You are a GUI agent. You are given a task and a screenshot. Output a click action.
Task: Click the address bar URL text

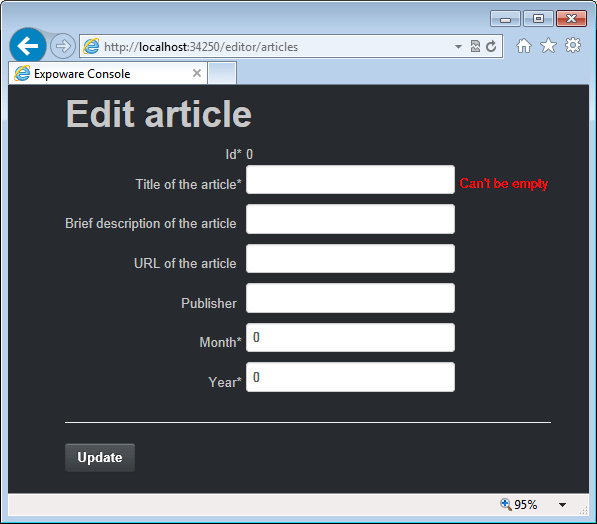tap(201, 47)
